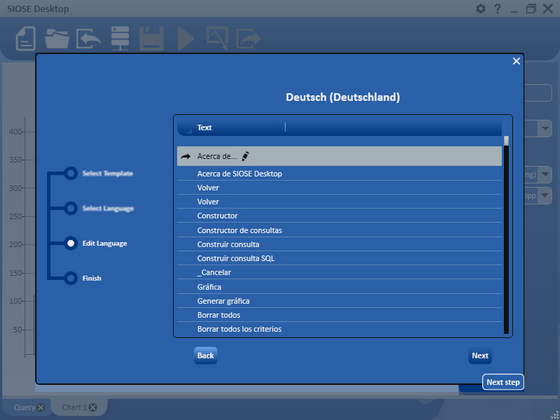Select the Gráfica row
This screenshot has width=560, height=420.
tap(339, 287)
